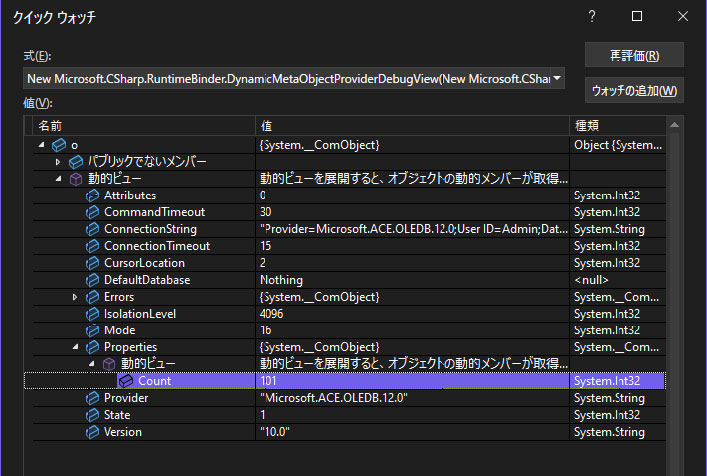The height and width of the screenshot is (476, 707).
Task: Click the CommandTimeout value 30
Action: pos(266,212)
